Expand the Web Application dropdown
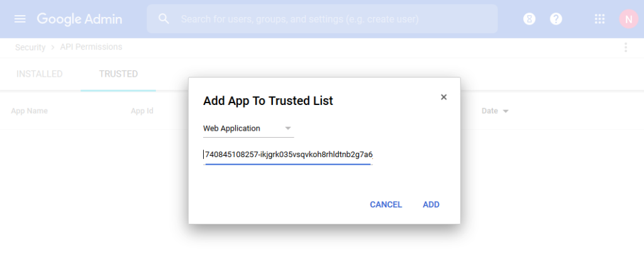This screenshot has height=259, width=644. pyautogui.click(x=248, y=128)
